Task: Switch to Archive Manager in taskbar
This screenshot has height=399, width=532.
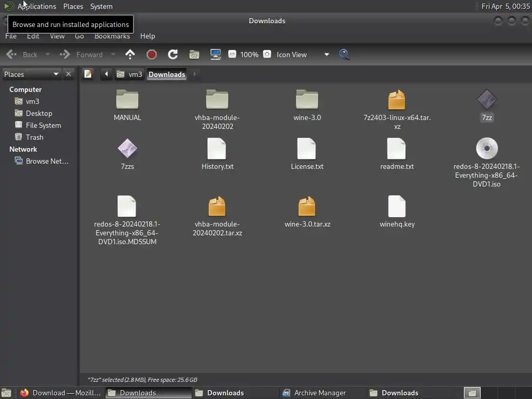Action: tap(320, 393)
